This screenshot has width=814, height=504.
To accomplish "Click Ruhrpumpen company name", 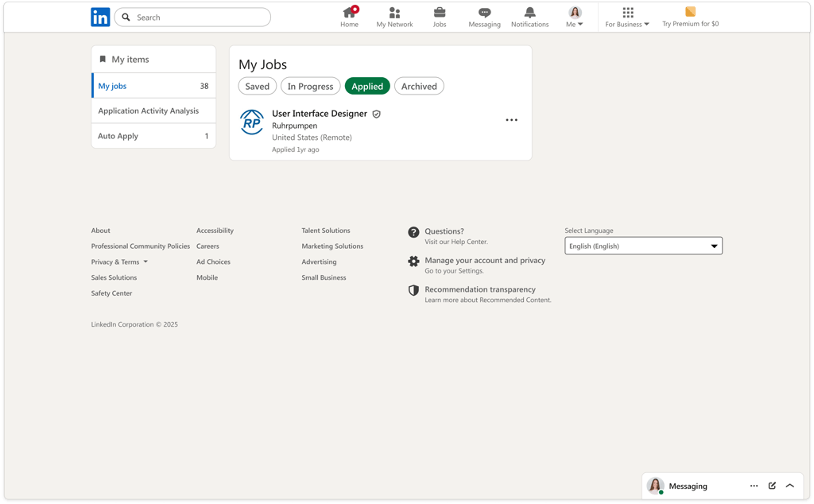I will coord(294,126).
